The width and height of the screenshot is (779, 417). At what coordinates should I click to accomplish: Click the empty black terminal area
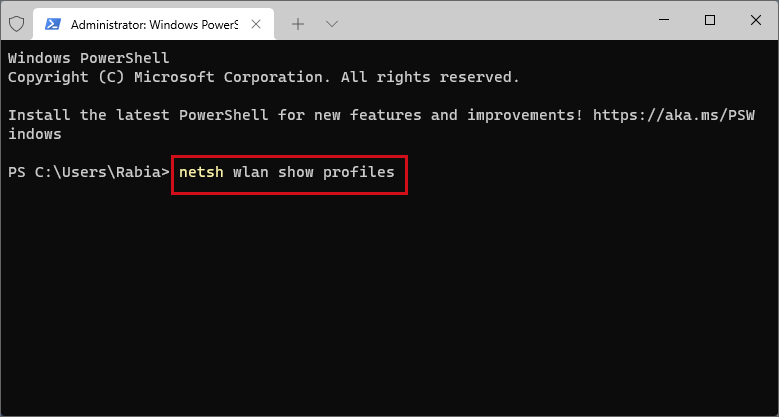pos(390,298)
